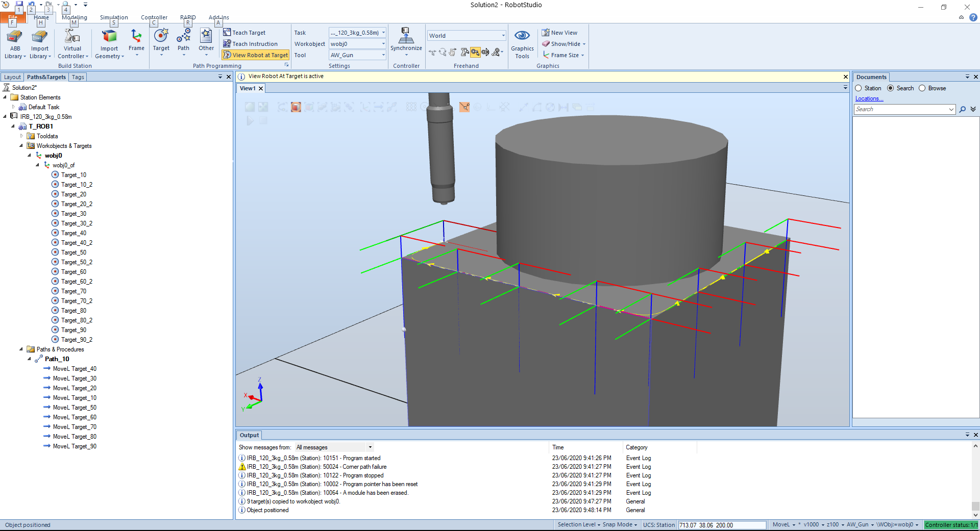
Task: Open the Workobject wobj0 dropdown
Action: tap(383, 44)
